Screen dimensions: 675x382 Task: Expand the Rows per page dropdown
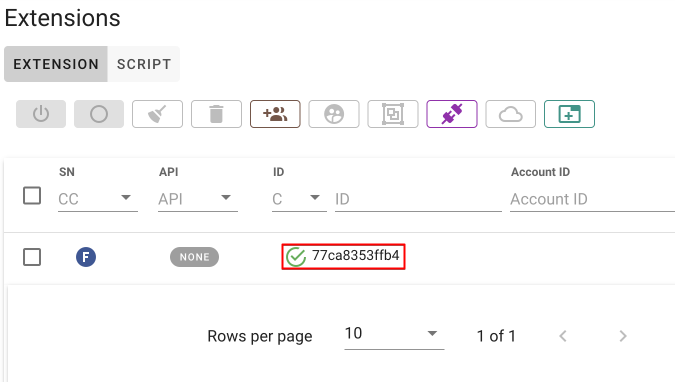coord(394,334)
